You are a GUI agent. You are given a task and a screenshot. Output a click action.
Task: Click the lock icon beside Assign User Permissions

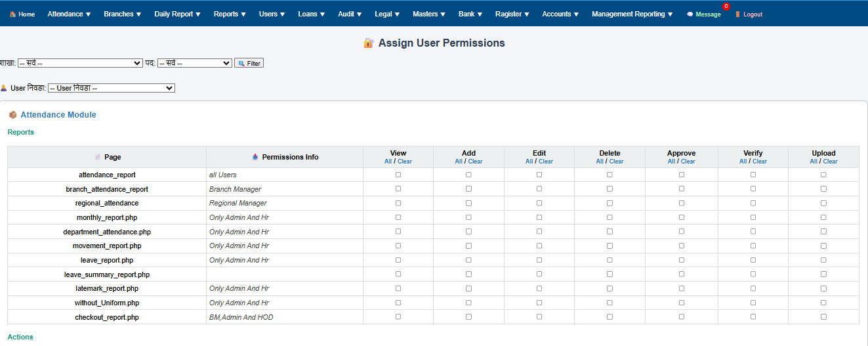(369, 43)
